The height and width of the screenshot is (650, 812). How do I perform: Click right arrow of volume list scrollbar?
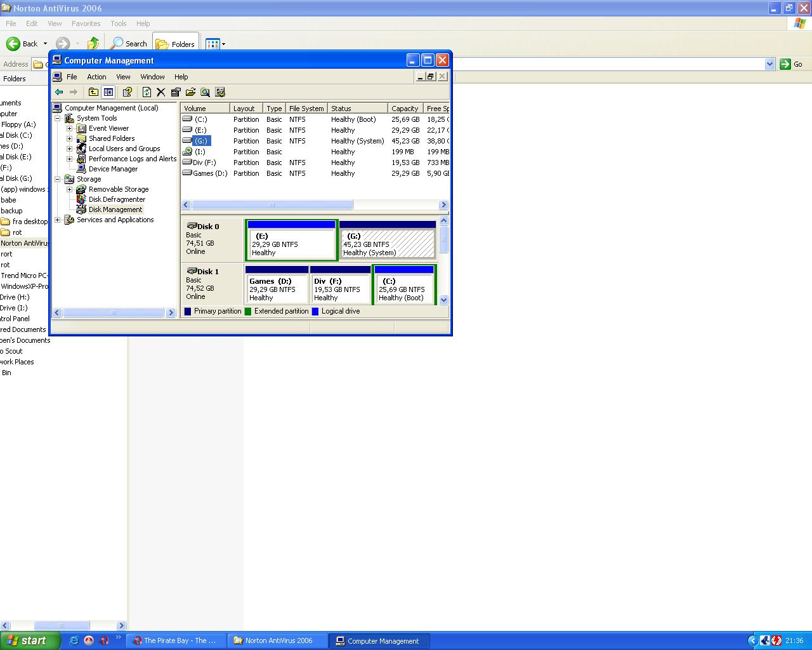443,205
